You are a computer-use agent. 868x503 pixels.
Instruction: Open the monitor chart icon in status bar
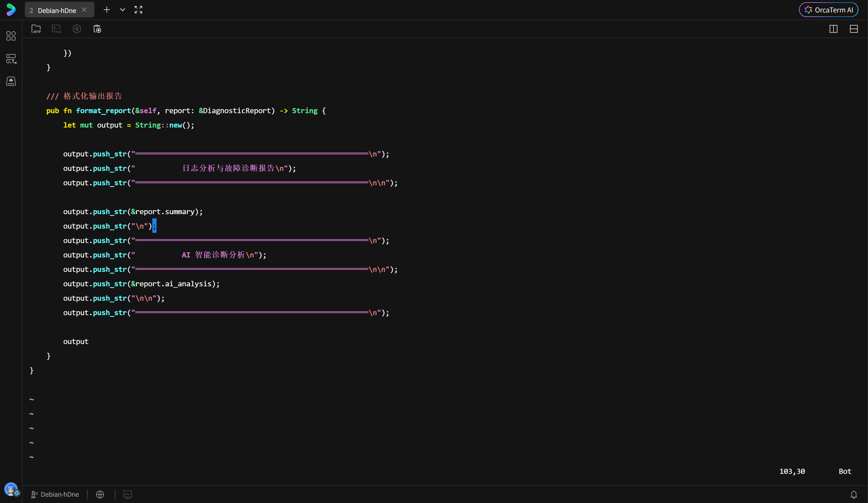[x=127, y=495]
